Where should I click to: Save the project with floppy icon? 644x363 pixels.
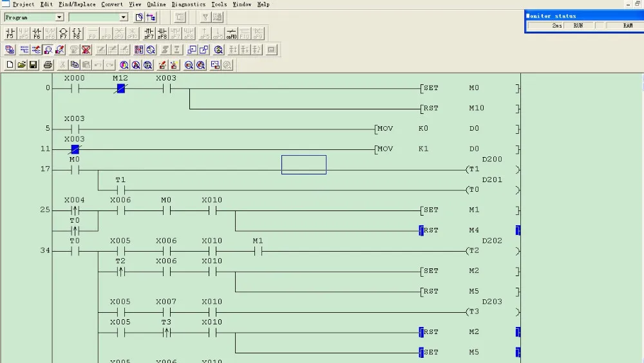[x=33, y=65]
